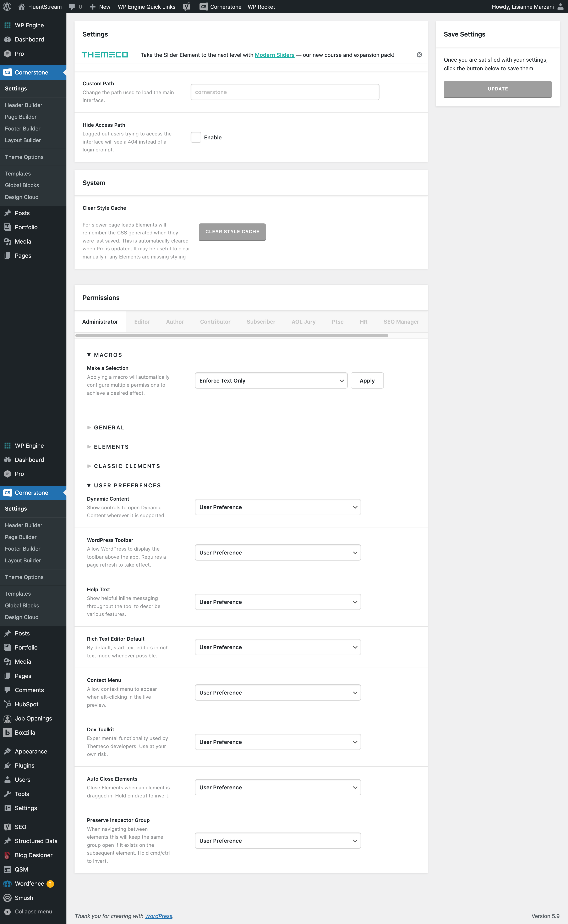Click the Cornerstone CS icon in admin bar

coord(203,7)
